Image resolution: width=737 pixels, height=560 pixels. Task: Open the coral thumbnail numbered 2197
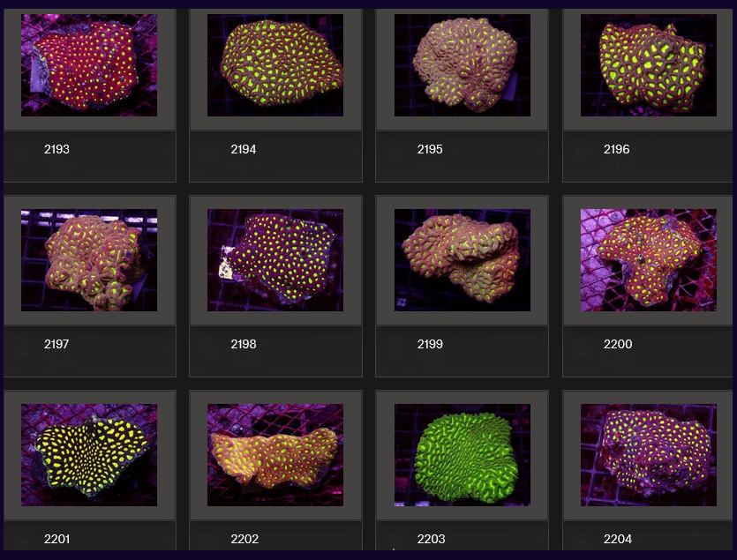(89, 260)
